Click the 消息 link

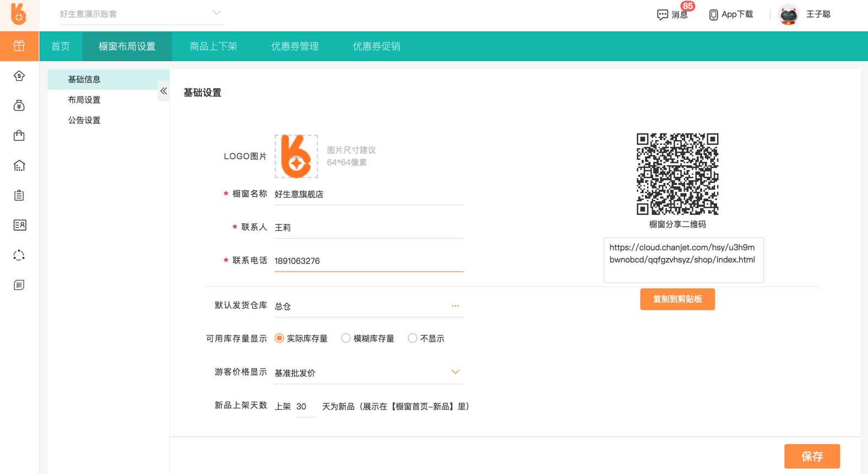pos(680,15)
